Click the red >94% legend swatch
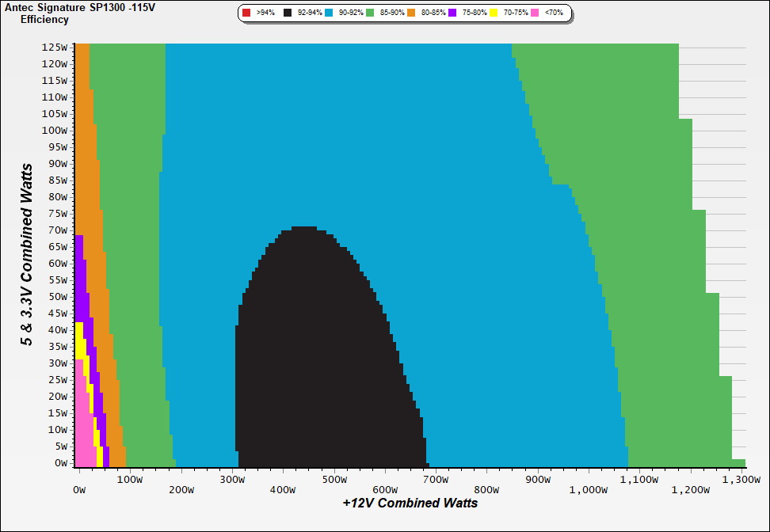Screen dimensions: 770x532 tap(246, 13)
